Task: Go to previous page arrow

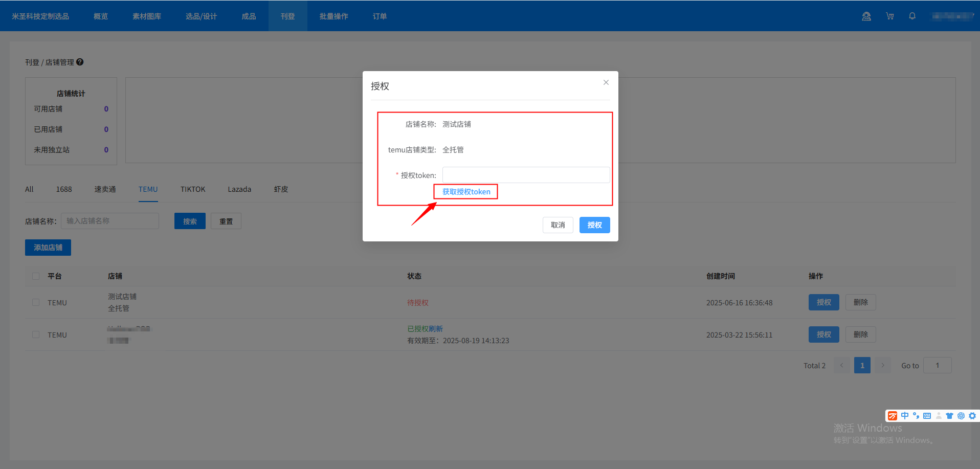Action: click(x=842, y=365)
